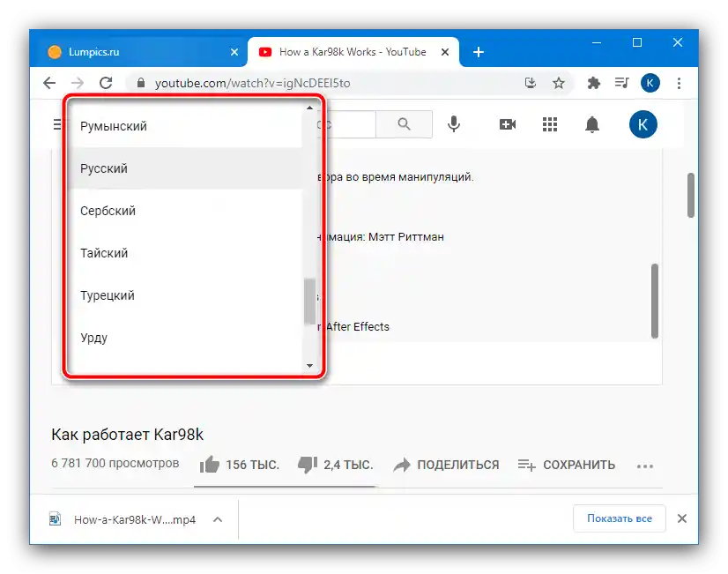Viewport: 728px width, 574px height.
Task: Bookmark this page with the star icon
Action: point(559,83)
